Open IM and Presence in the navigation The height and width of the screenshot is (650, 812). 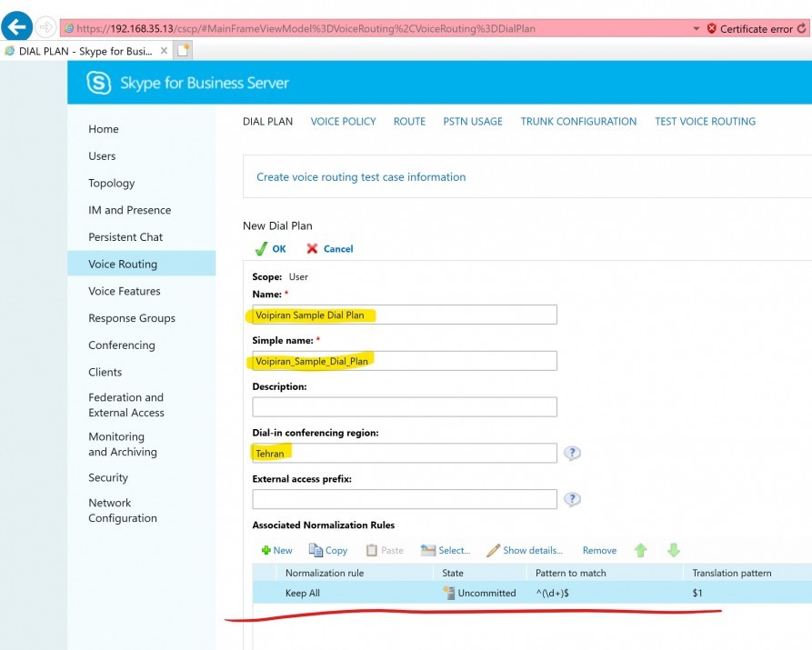point(129,210)
